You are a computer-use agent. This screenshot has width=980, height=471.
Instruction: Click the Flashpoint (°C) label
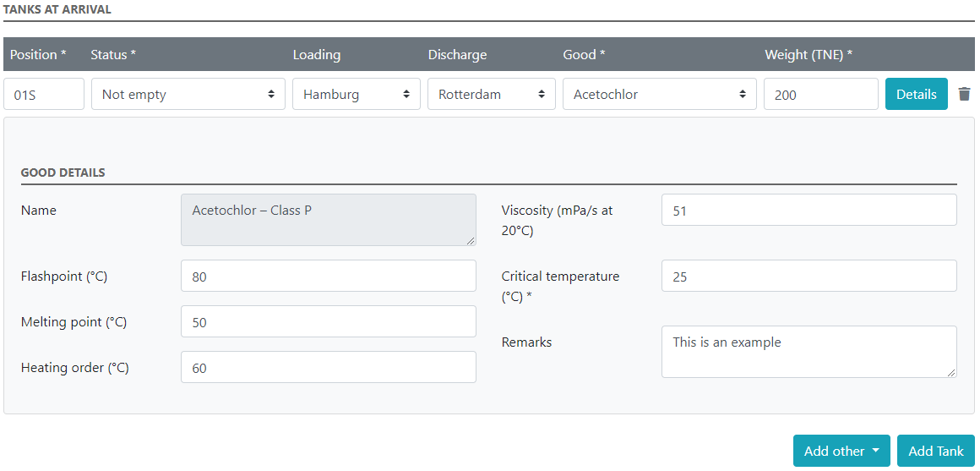pos(64,276)
